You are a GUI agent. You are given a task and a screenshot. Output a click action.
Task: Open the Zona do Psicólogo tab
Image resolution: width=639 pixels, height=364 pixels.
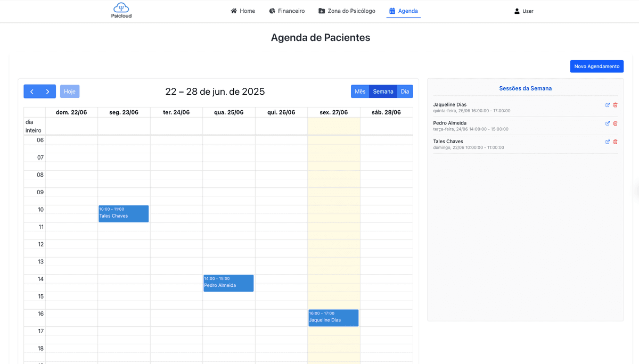[347, 11]
